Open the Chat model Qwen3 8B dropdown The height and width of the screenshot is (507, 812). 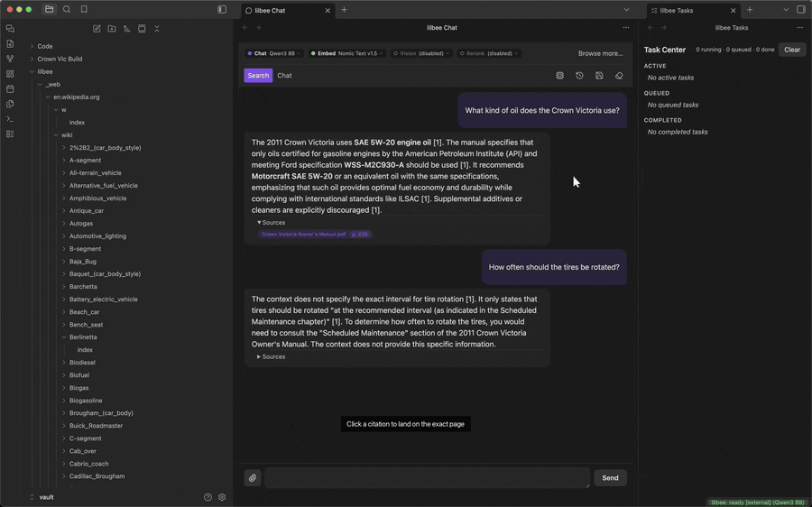pos(274,53)
